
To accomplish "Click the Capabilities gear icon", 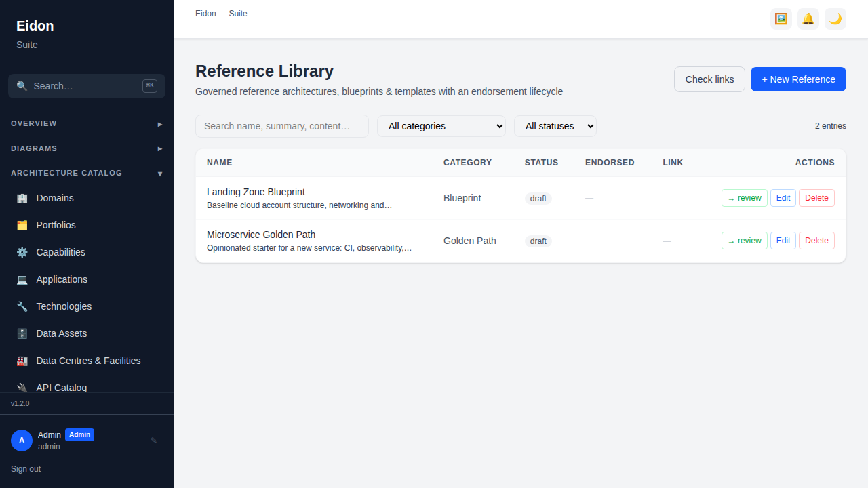I will click(22, 252).
